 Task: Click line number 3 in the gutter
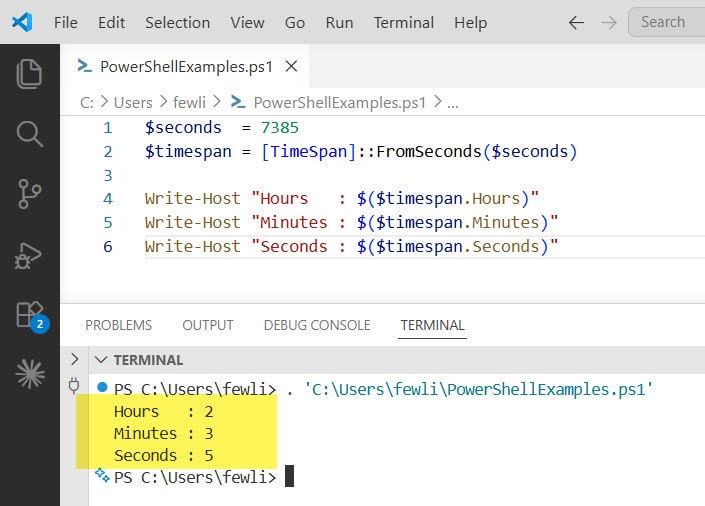point(108,175)
